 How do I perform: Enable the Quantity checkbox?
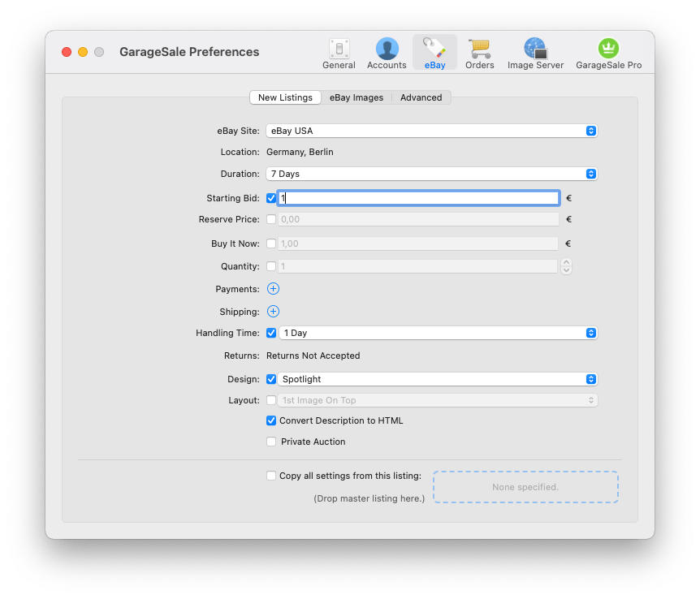pos(271,266)
